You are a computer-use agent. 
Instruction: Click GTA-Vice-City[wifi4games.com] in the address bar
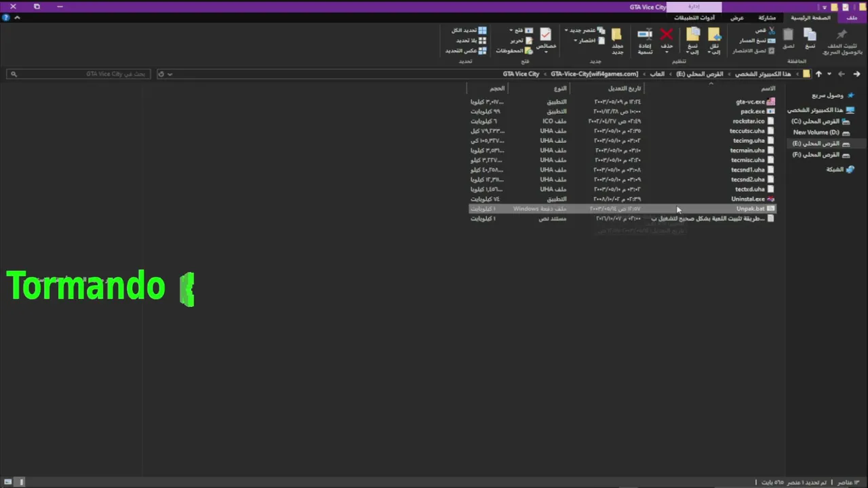(594, 74)
